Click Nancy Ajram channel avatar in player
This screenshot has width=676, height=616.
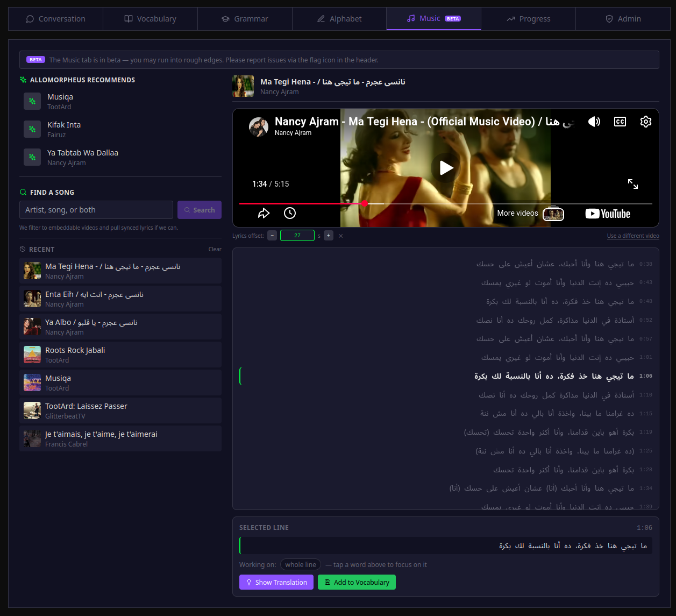(259, 127)
